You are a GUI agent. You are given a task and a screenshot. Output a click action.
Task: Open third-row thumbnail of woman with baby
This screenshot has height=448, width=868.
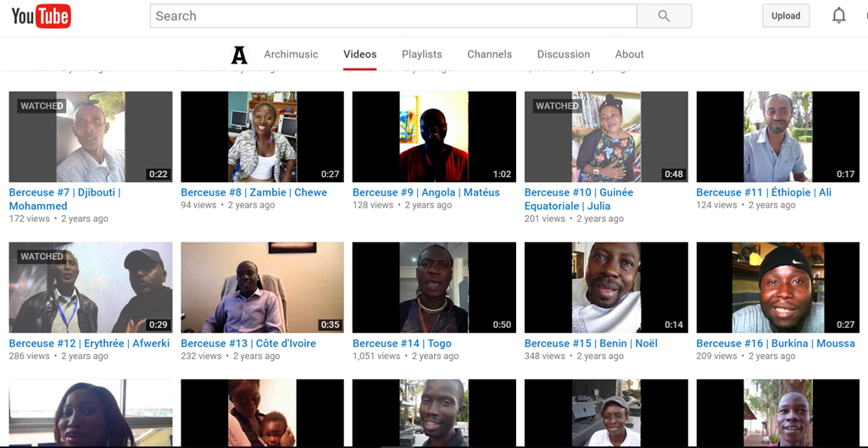263,413
